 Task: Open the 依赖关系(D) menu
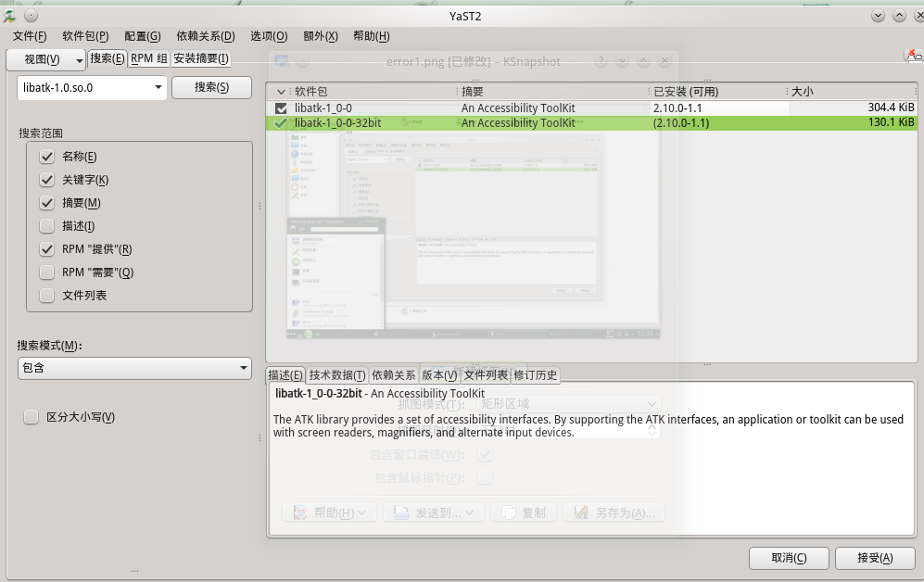(x=206, y=36)
